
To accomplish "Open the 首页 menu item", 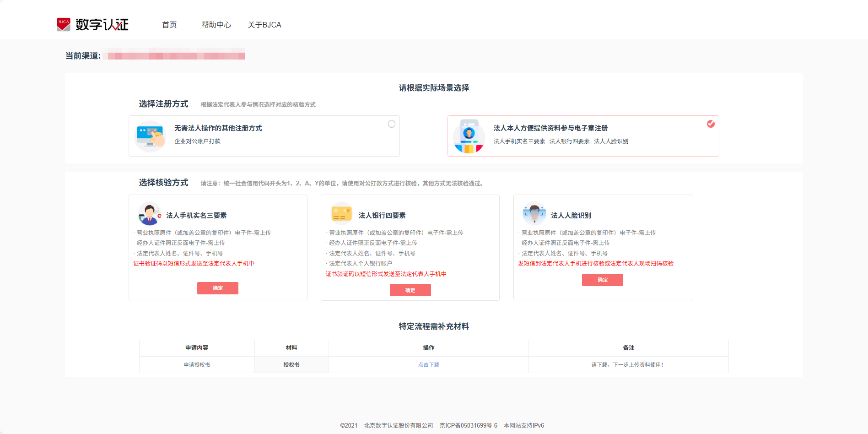I will click(x=169, y=25).
